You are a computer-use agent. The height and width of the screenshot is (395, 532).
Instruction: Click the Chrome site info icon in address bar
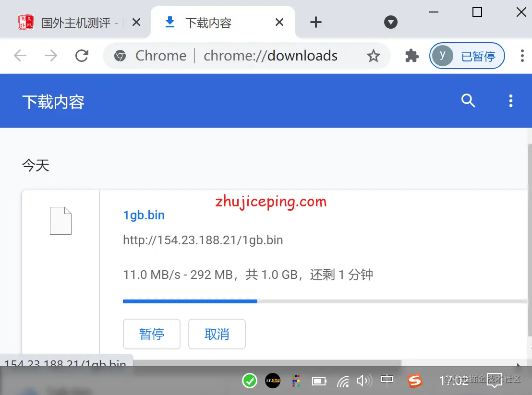(118, 56)
